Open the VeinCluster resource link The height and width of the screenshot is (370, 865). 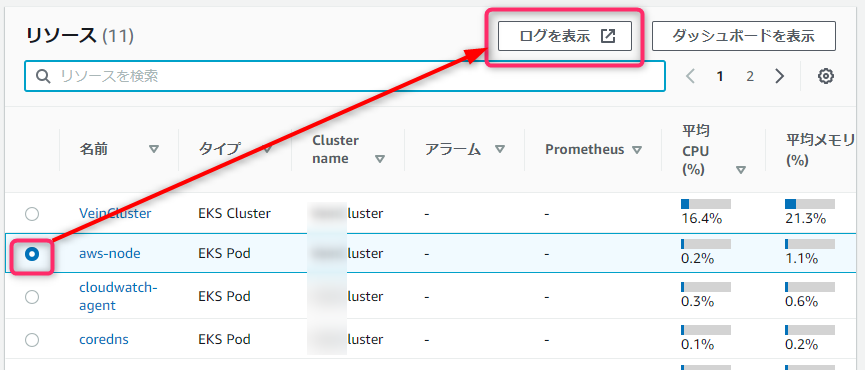(115, 213)
